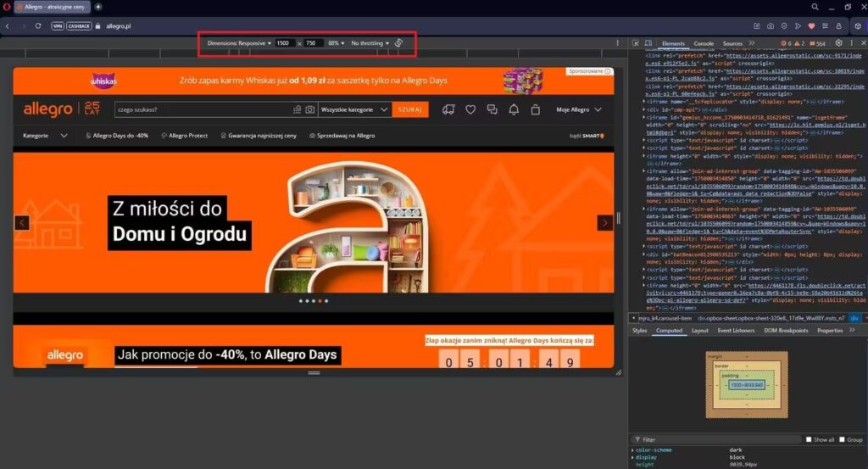Switch to the Sources tab
This screenshot has height=469, width=868.
coord(732,43)
